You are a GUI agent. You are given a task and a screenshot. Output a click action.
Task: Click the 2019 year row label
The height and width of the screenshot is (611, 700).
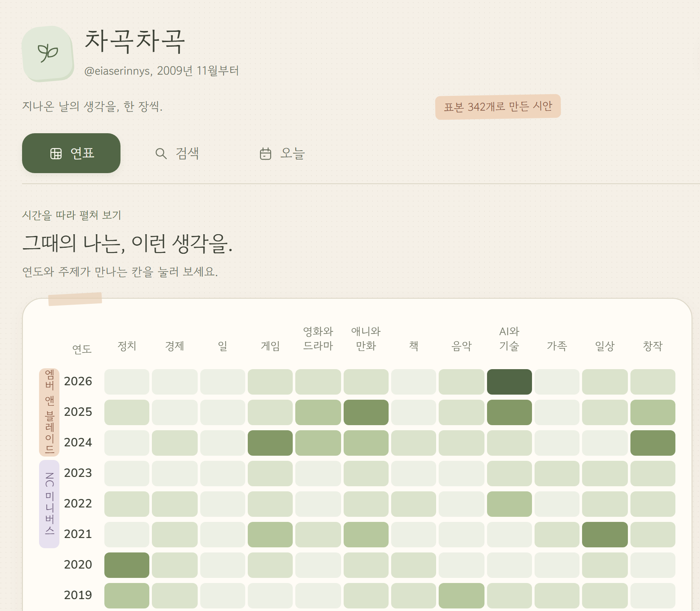point(78,595)
